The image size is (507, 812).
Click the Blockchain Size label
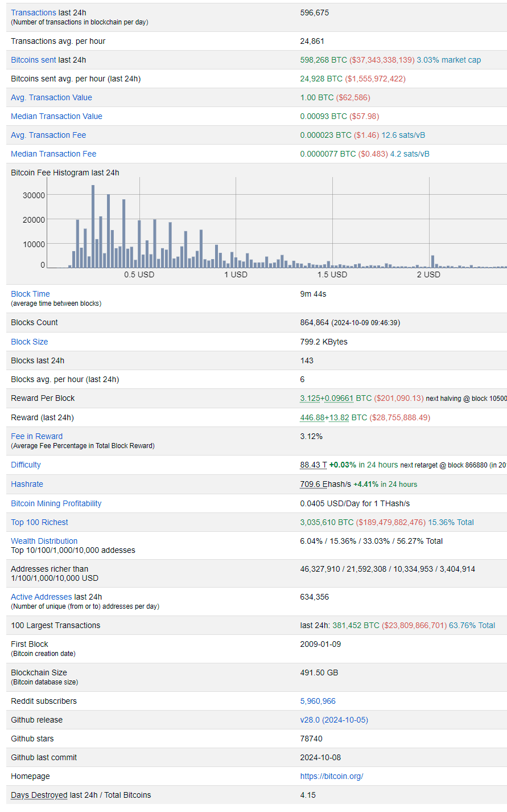pyautogui.click(x=39, y=672)
